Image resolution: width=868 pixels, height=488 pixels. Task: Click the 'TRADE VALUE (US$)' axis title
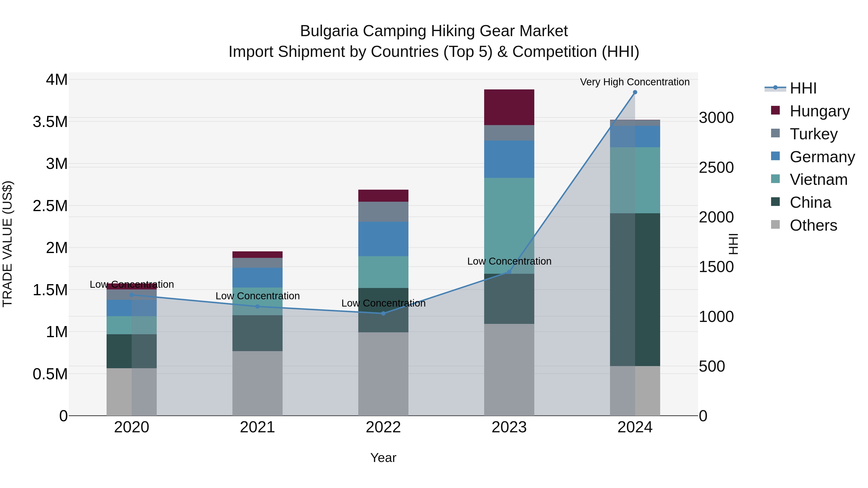coord(7,244)
